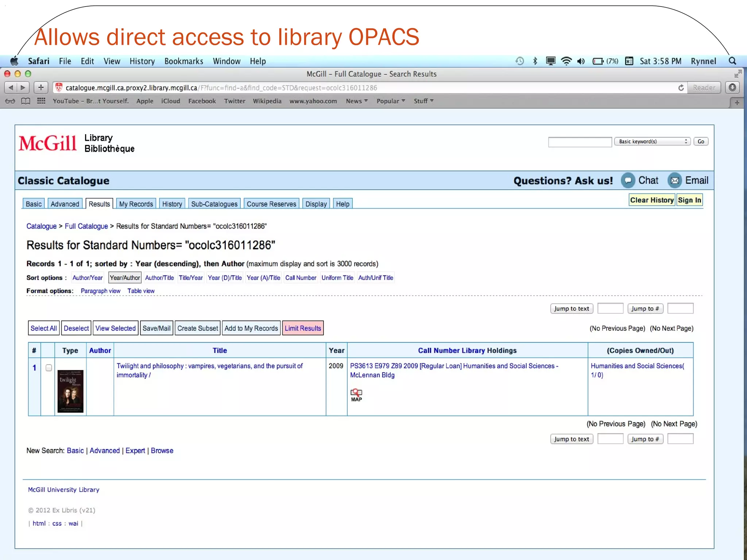Image resolution: width=747 pixels, height=560 pixels.
Task: Click the Chat speech bubble icon
Action: (628, 180)
